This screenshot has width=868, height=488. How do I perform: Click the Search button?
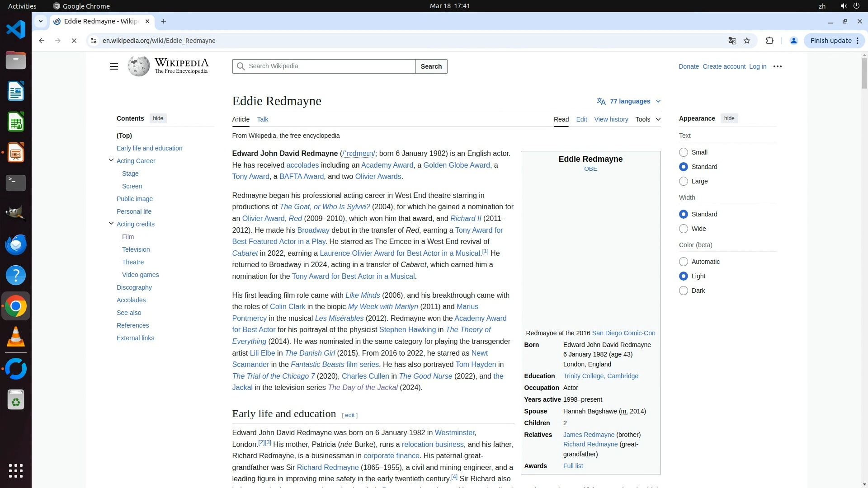pos(431,66)
